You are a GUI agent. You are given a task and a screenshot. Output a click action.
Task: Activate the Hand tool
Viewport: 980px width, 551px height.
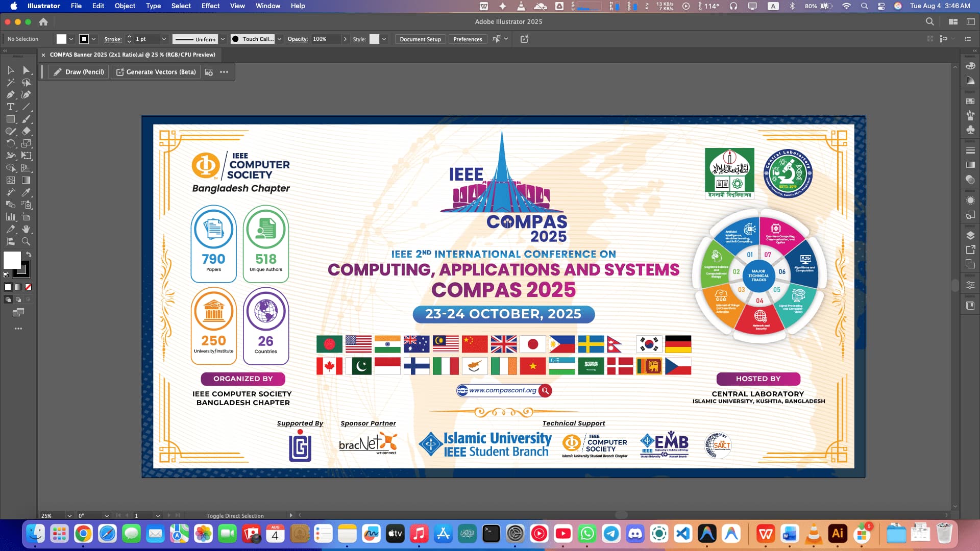pos(26,229)
